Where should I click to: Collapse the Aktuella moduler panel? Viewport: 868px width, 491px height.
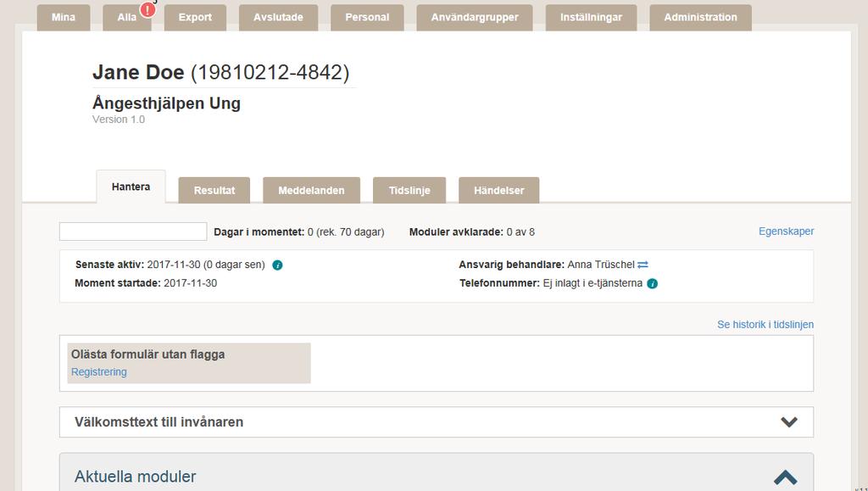pos(785,477)
